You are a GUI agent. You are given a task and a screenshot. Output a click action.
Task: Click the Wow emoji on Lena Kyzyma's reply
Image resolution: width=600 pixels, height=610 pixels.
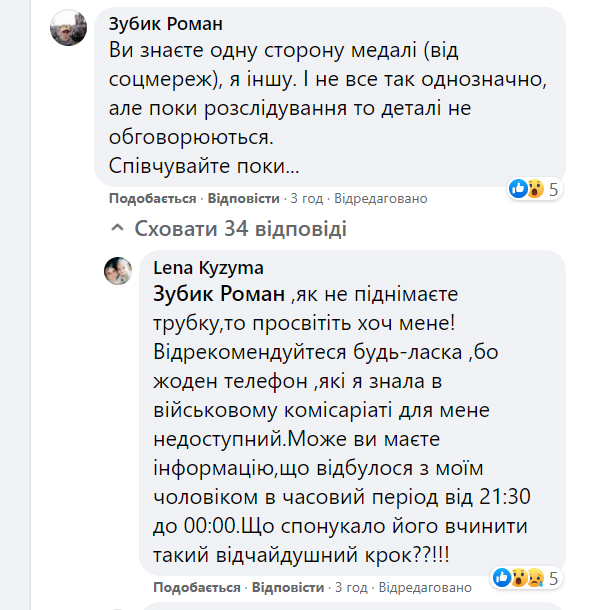pyautogui.click(x=520, y=577)
